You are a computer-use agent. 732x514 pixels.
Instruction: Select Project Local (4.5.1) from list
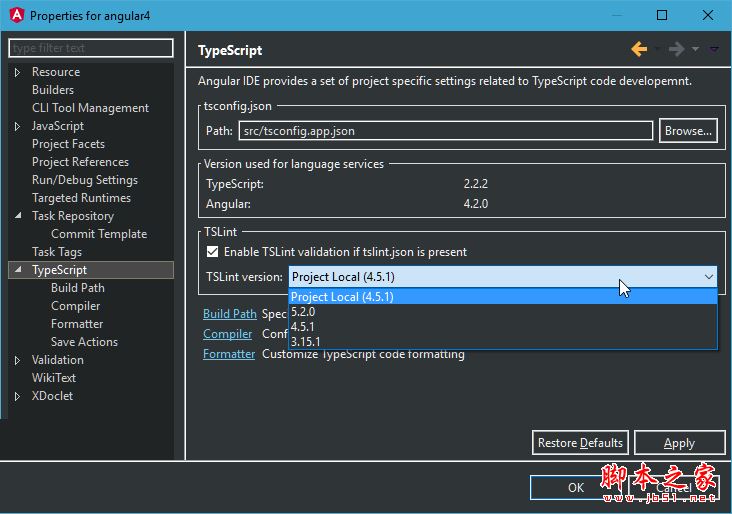(503, 297)
